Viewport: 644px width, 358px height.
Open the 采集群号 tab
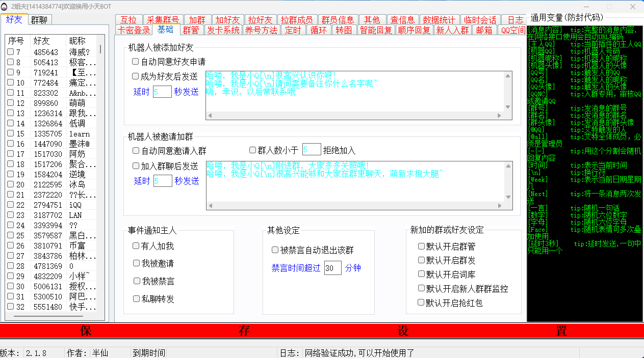pos(163,20)
